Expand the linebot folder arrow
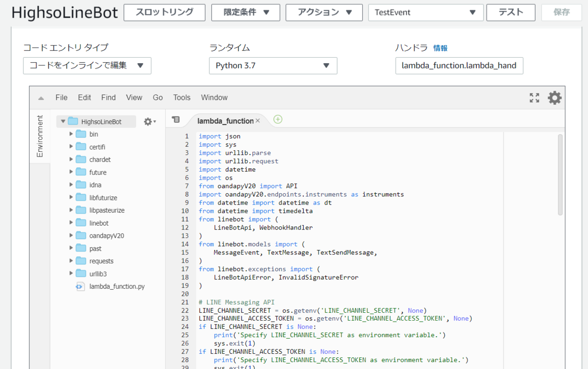This screenshot has width=588, height=369. (71, 223)
